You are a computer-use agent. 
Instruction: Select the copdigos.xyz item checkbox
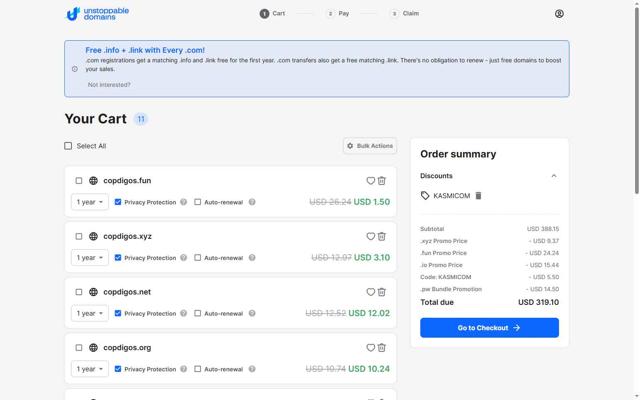(79, 236)
